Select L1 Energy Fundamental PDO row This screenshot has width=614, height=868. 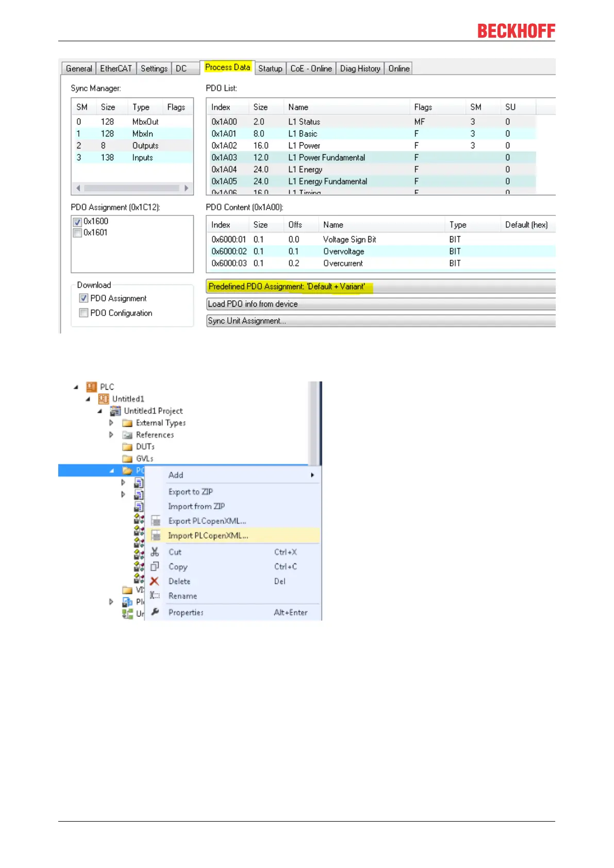371,181
